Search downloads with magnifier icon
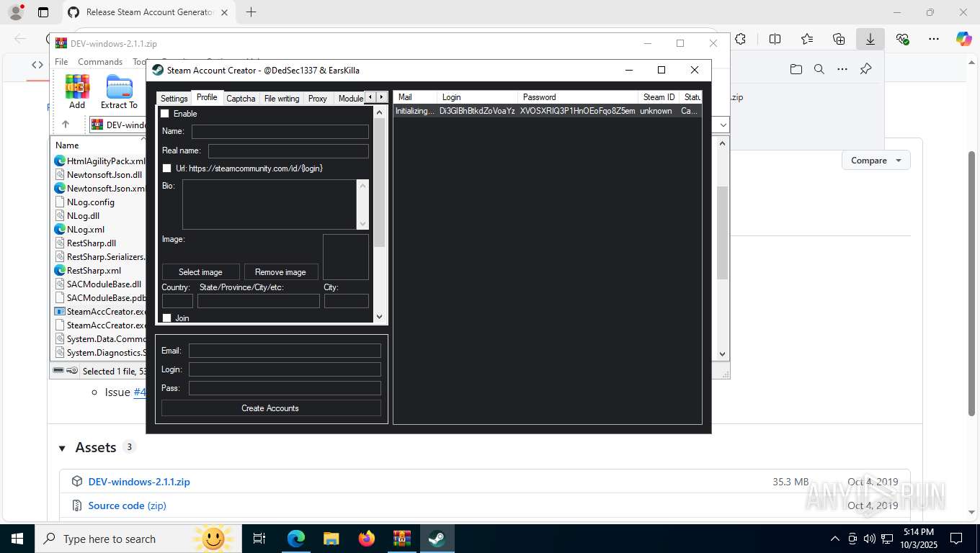980x553 pixels. pos(819,69)
